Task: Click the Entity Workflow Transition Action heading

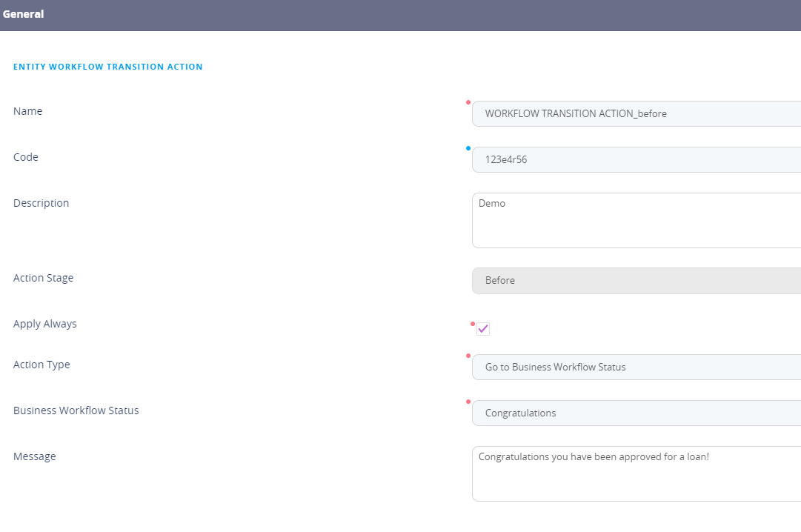Action: 108,67
